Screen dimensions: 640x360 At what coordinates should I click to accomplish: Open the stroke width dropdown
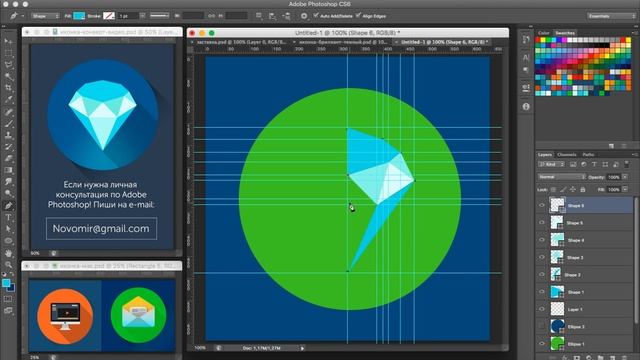pos(142,16)
